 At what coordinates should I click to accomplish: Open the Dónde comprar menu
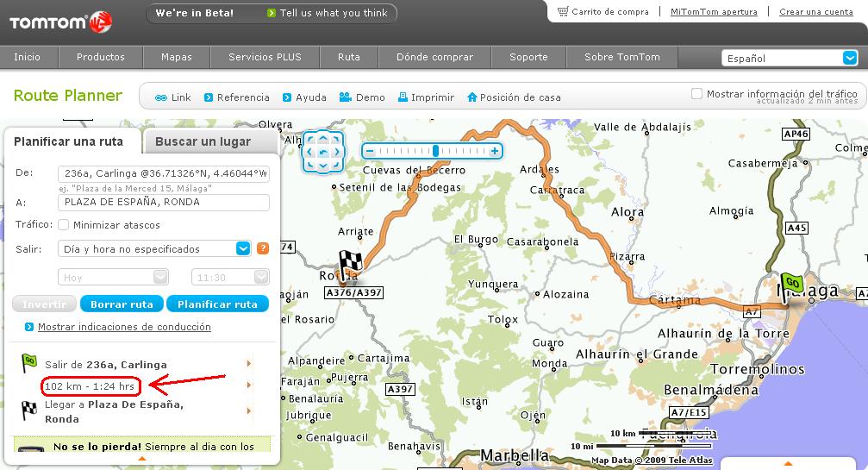point(435,57)
